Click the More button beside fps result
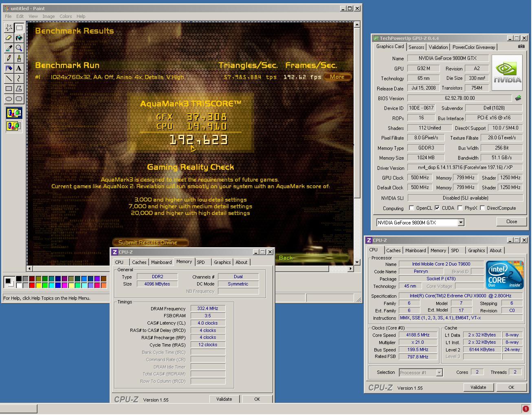Image resolution: width=532 pixels, height=415 pixels. [337, 77]
